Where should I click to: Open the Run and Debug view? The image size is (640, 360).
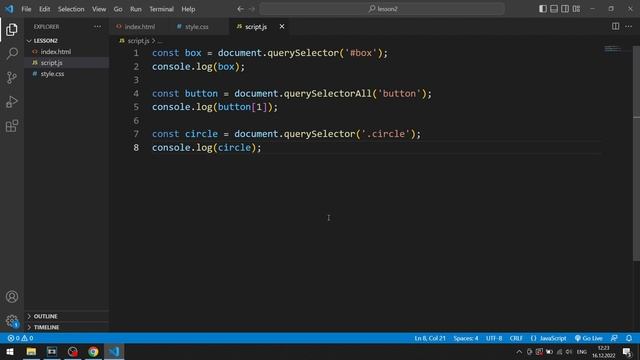point(12,102)
